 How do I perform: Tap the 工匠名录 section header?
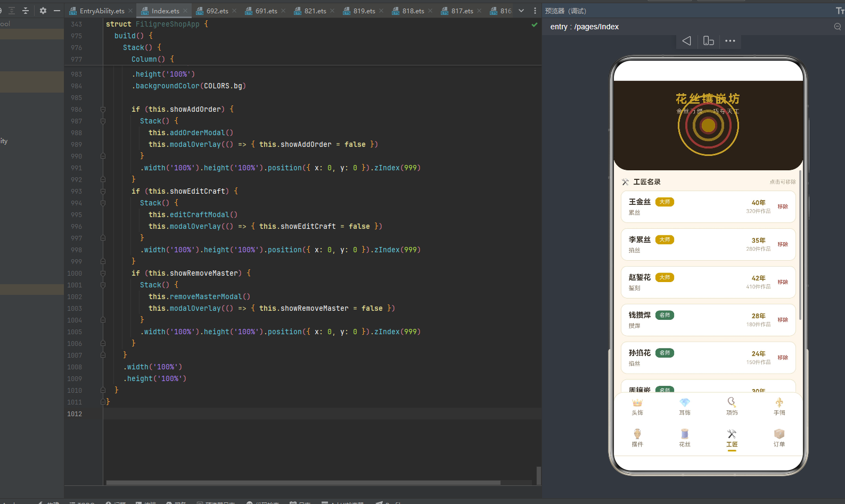tap(646, 182)
